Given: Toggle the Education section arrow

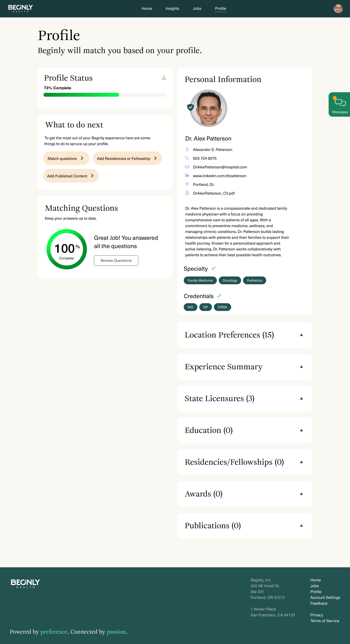Looking at the screenshot, I should click(301, 430).
